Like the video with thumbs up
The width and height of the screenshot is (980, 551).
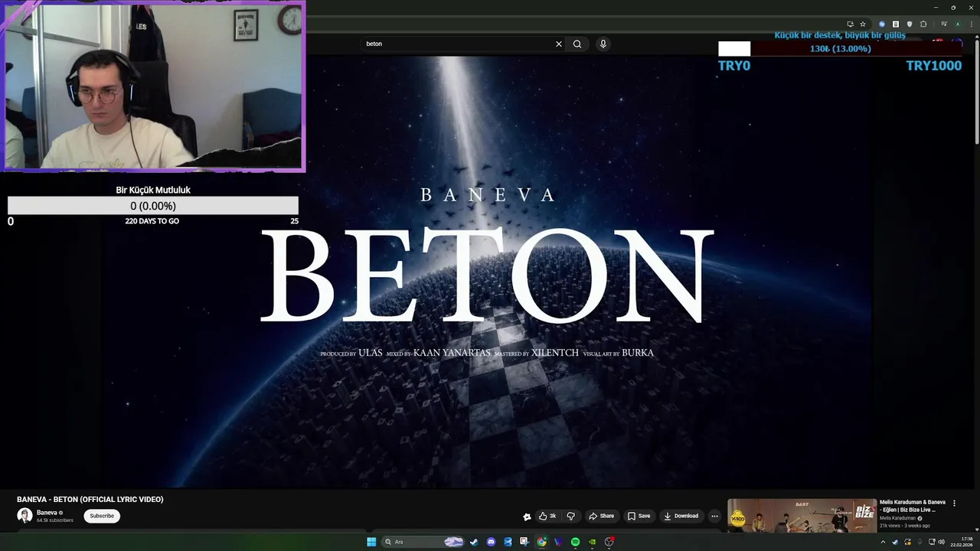coord(547,516)
